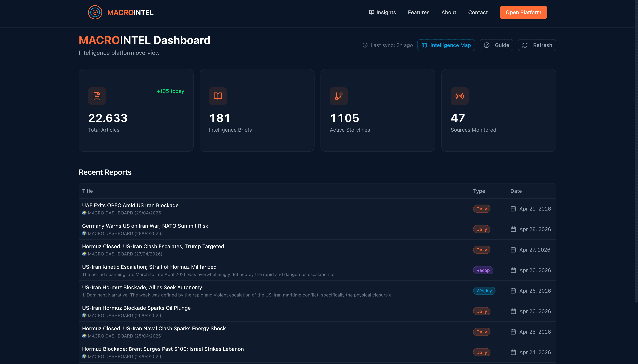Click the Type column header
Screen dimensions: 638x364
click(479, 191)
